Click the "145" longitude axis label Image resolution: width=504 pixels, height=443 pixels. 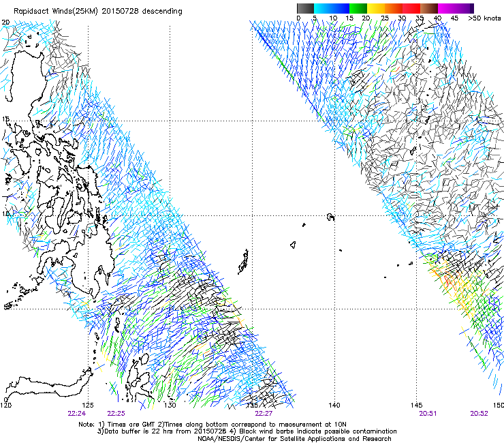[x=417, y=405]
